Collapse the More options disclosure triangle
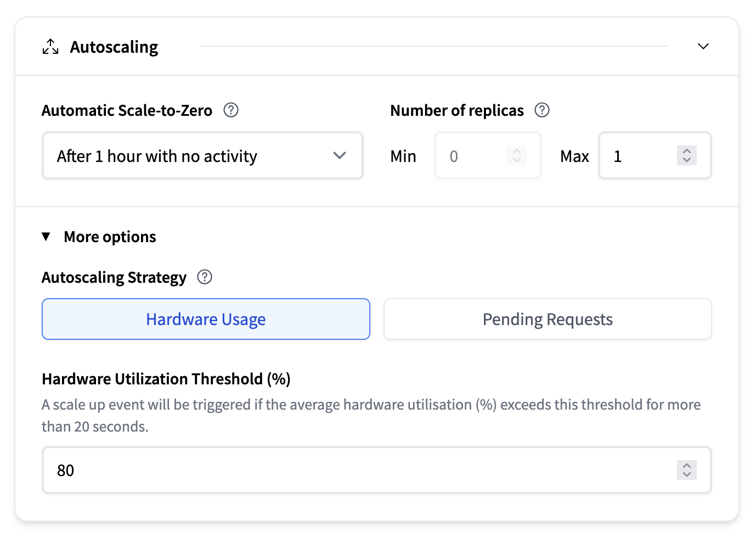756x537 pixels. click(x=46, y=237)
